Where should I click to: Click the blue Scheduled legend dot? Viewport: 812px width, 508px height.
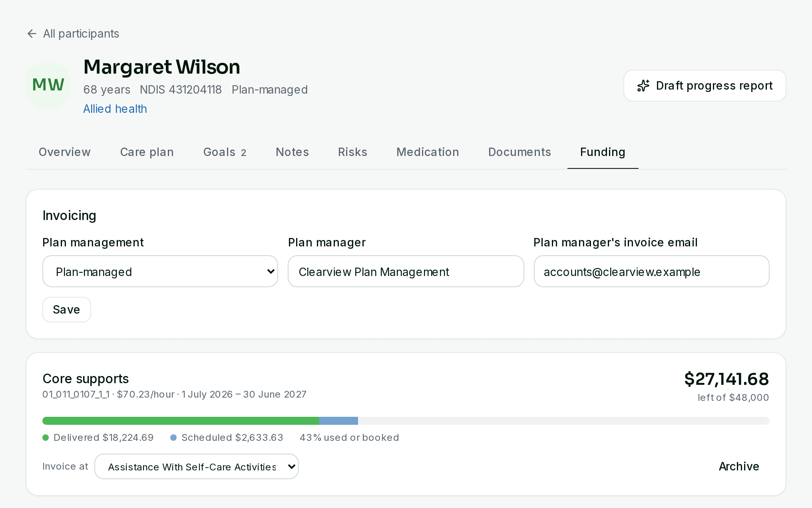173,438
